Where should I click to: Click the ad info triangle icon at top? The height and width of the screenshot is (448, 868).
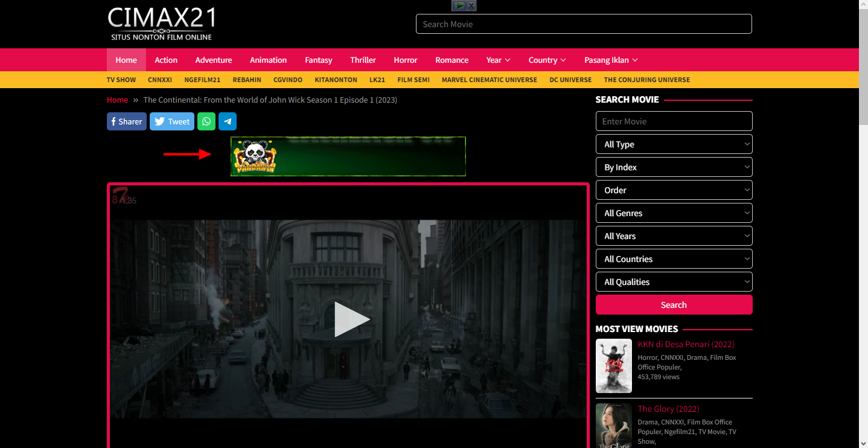click(x=459, y=5)
